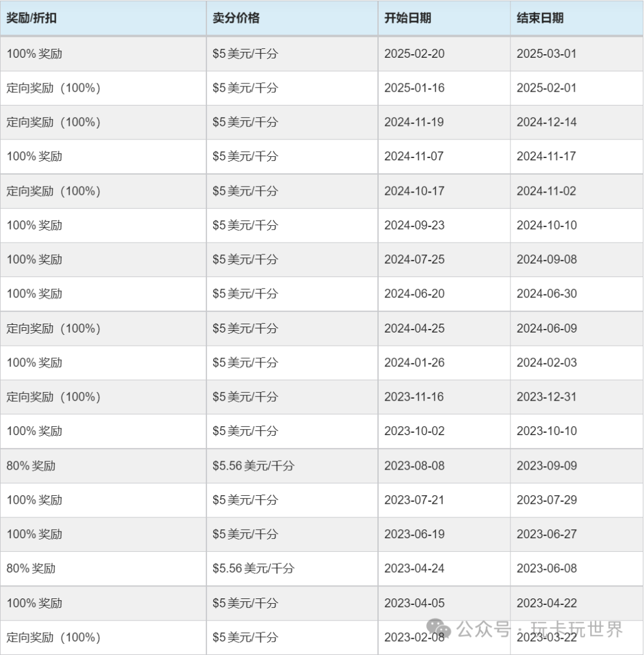
Task: Select end date 2024-06-30
Action: (x=547, y=294)
